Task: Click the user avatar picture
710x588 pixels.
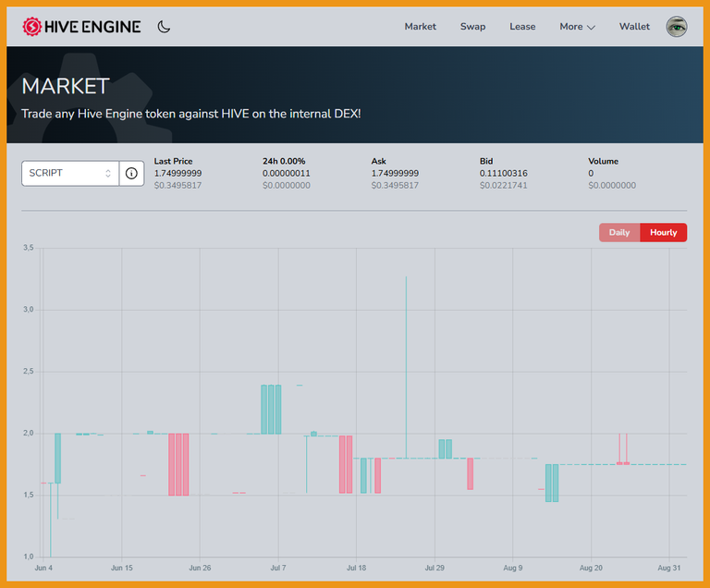Action: 677,27
